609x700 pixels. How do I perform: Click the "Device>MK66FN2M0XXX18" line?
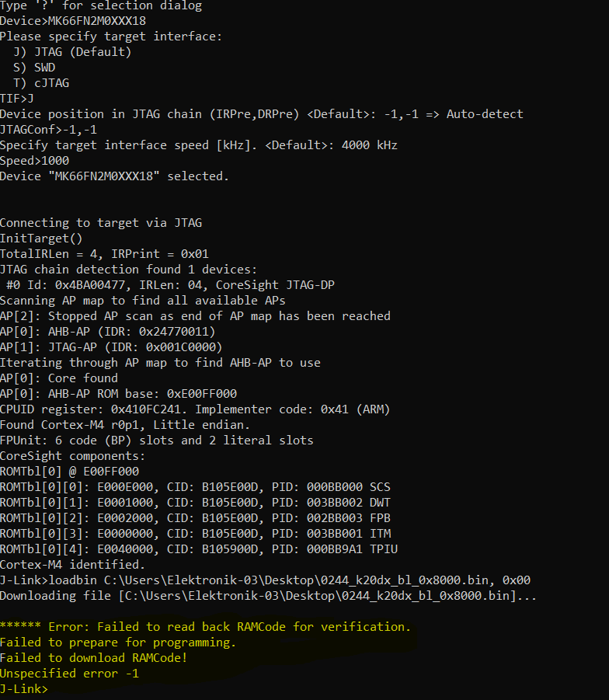[x=72, y=21]
